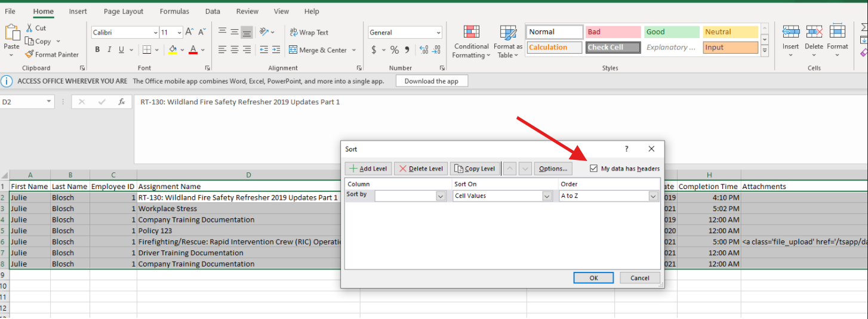The height and width of the screenshot is (319, 868).
Task: Click the top align icon
Action: (222, 32)
